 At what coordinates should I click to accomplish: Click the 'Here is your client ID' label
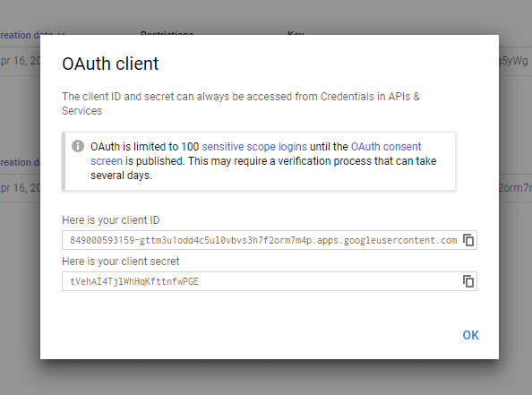click(110, 220)
